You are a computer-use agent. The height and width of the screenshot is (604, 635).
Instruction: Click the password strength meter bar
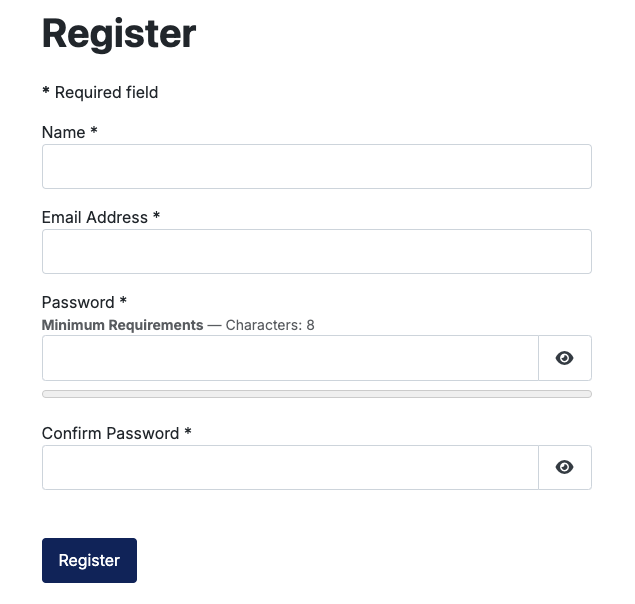316,394
